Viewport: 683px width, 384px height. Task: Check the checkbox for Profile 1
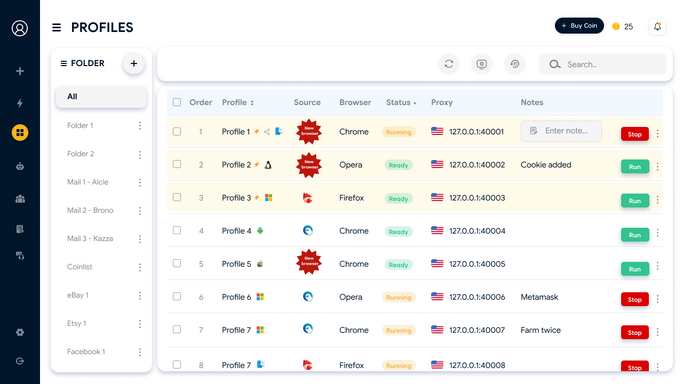pyautogui.click(x=177, y=131)
